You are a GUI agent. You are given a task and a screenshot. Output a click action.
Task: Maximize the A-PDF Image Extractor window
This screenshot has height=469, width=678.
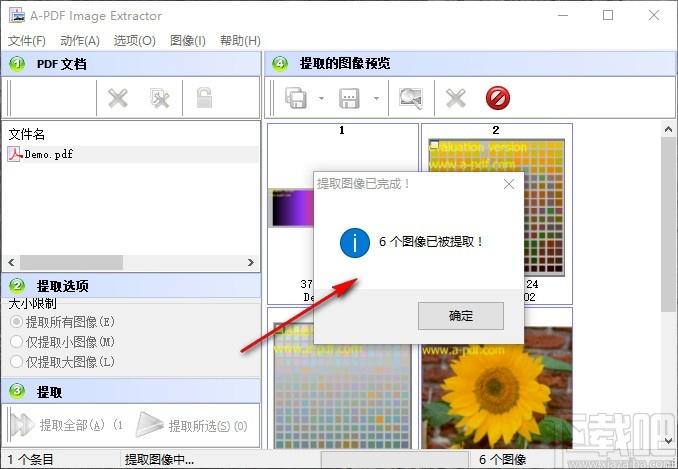(608, 16)
